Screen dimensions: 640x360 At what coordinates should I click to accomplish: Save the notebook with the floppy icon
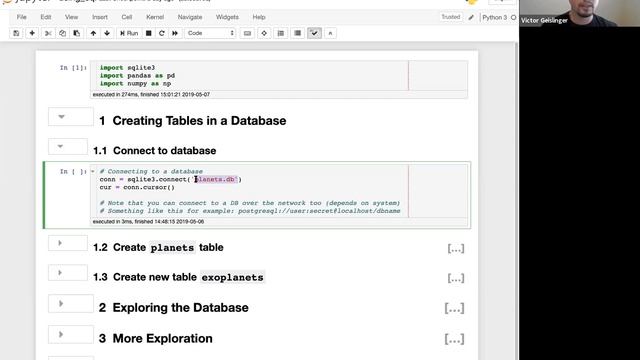(x=16, y=33)
